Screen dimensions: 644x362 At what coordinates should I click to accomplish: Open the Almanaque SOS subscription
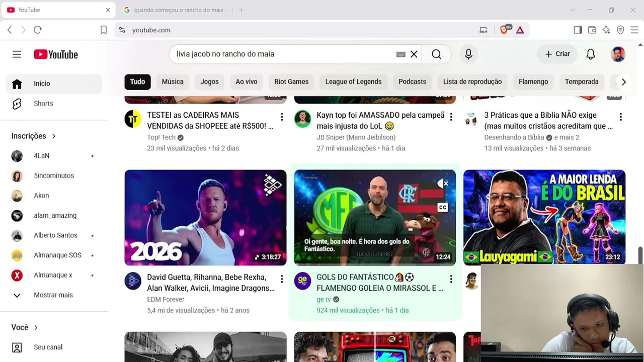tap(54, 255)
